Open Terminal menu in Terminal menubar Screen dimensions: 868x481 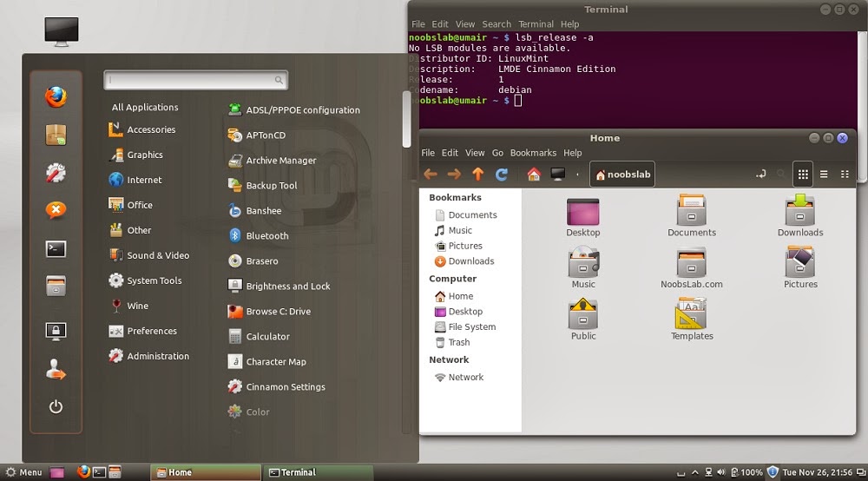pyautogui.click(x=536, y=24)
